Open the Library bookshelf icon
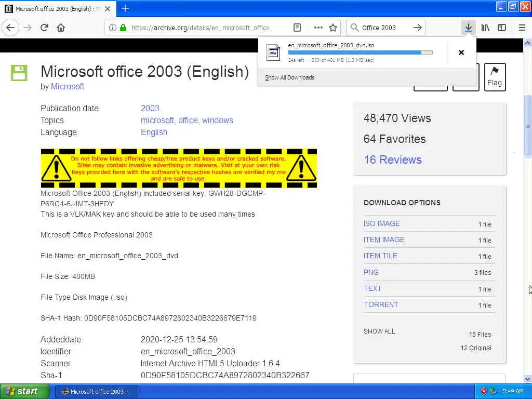Image resolution: width=532 pixels, height=399 pixels. click(x=485, y=28)
